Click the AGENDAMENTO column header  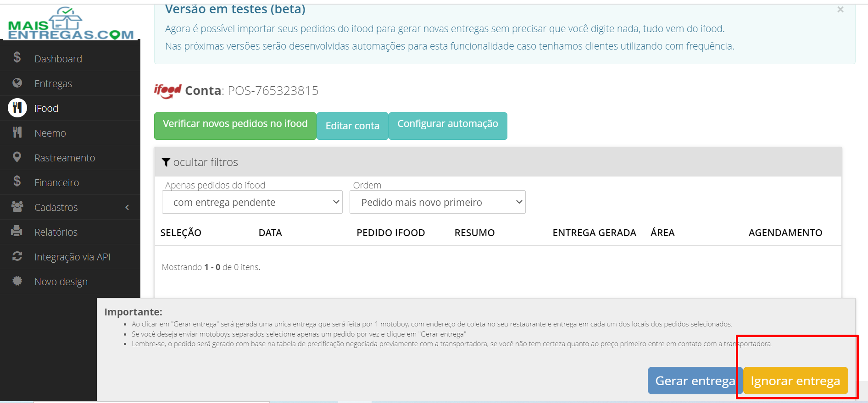tap(785, 232)
